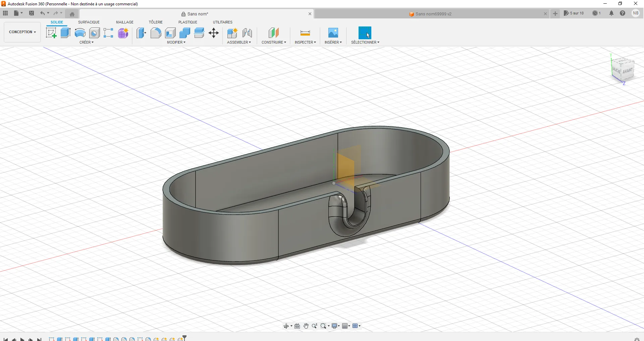The height and width of the screenshot is (341, 644).
Task: Open the Measure tool under Inspecter
Action: [305, 33]
